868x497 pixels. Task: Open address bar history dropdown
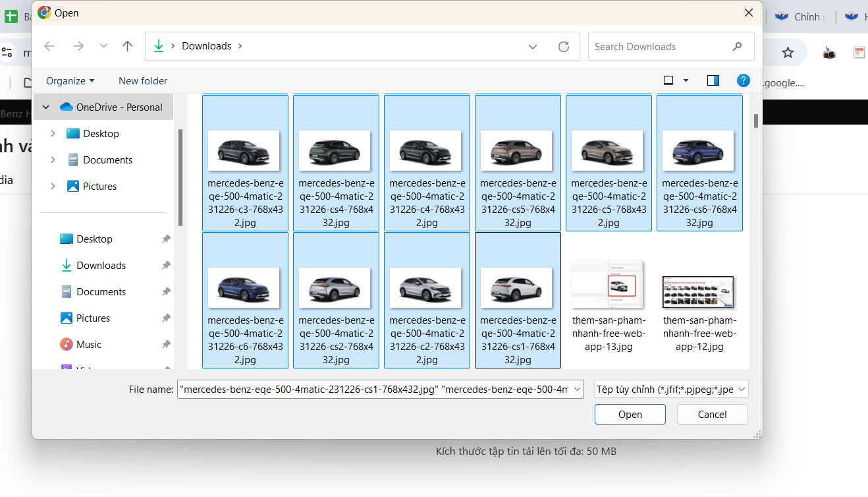(533, 47)
